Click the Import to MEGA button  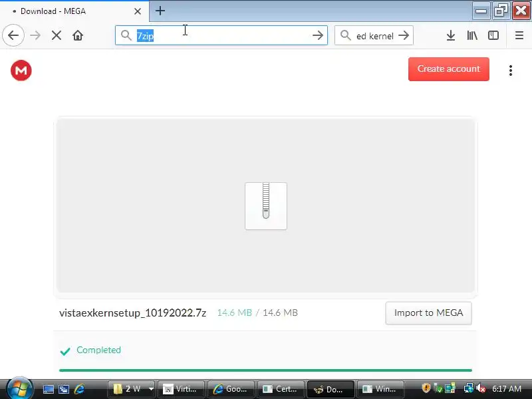point(428,313)
